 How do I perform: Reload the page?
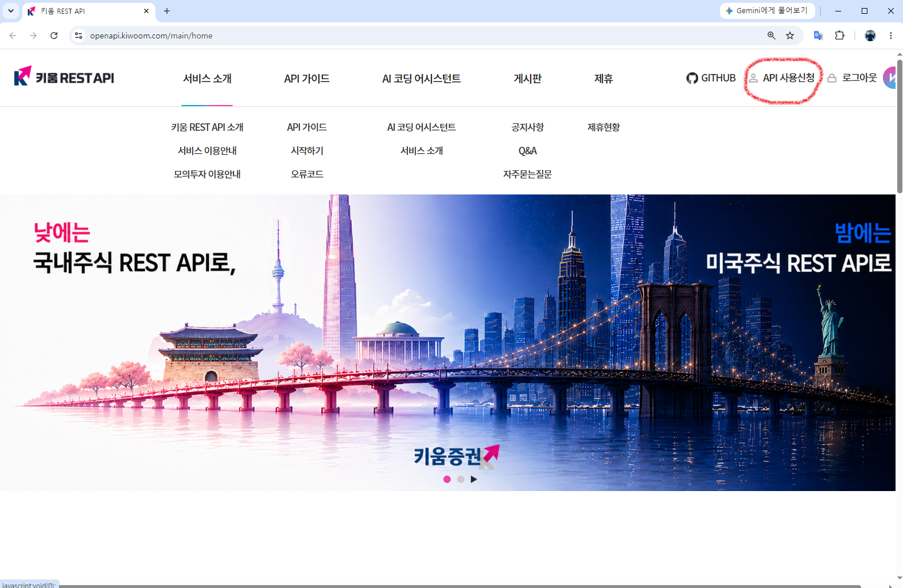coord(54,36)
